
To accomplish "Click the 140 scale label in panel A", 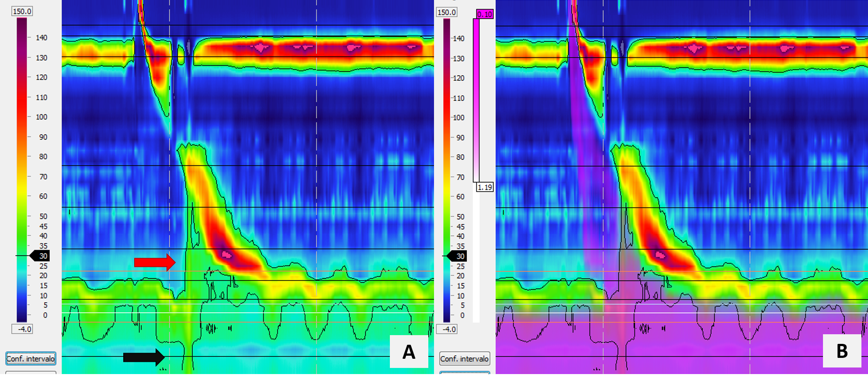I will [42, 38].
